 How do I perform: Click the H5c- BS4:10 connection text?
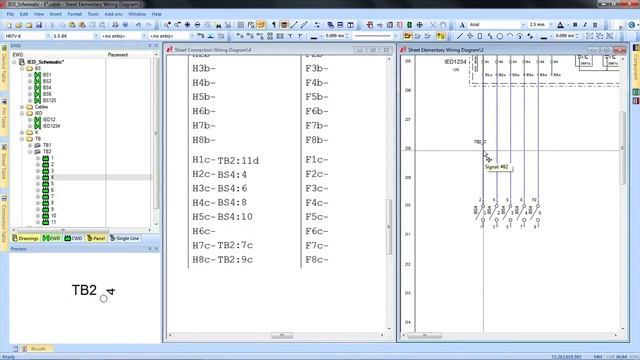(x=222, y=217)
